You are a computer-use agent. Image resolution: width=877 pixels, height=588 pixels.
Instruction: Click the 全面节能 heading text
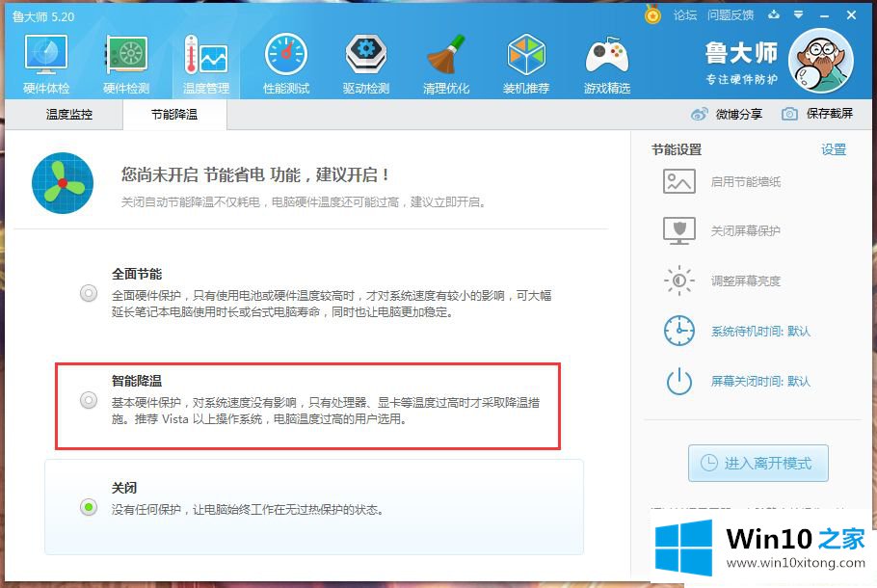[x=137, y=274]
